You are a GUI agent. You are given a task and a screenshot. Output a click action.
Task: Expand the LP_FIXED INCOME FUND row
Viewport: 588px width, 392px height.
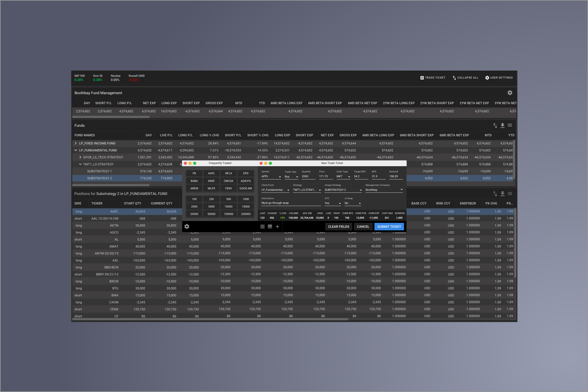click(76, 143)
